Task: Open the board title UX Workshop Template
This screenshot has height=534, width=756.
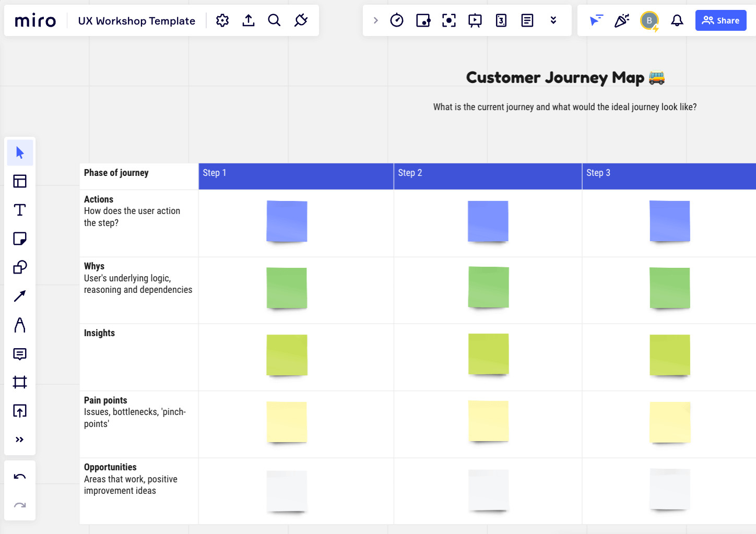Action: pyautogui.click(x=137, y=21)
